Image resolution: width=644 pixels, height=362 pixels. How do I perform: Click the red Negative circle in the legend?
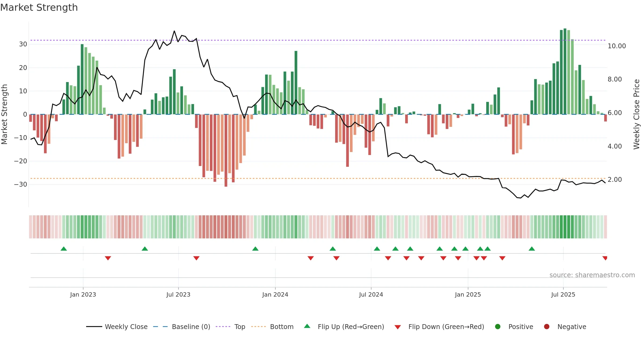point(547,327)
